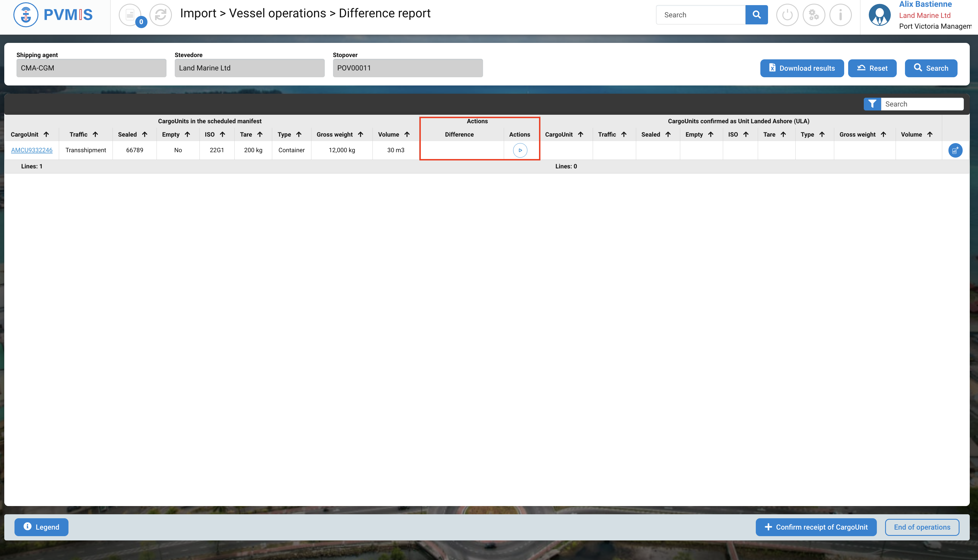Open the user profile avatar
The height and width of the screenshot is (560, 978).
click(x=879, y=15)
